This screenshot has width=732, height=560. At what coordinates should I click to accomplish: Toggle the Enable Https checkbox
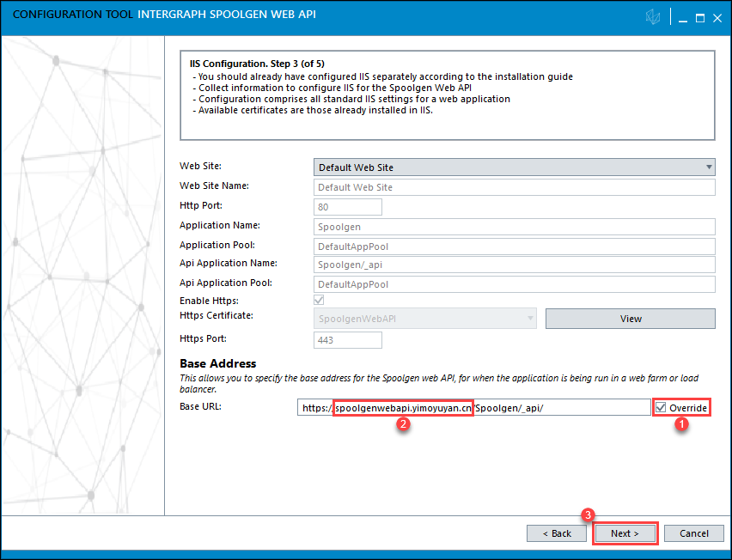click(319, 300)
